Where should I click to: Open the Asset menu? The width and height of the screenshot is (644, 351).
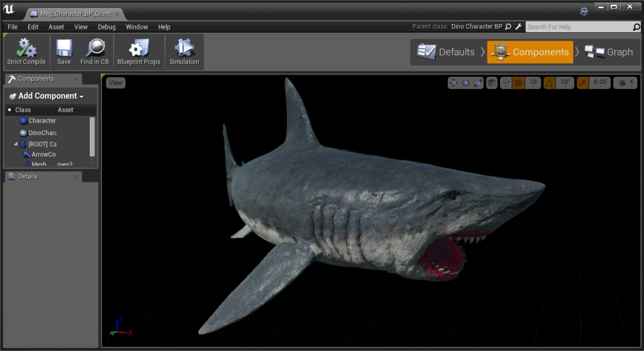click(56, 27)
